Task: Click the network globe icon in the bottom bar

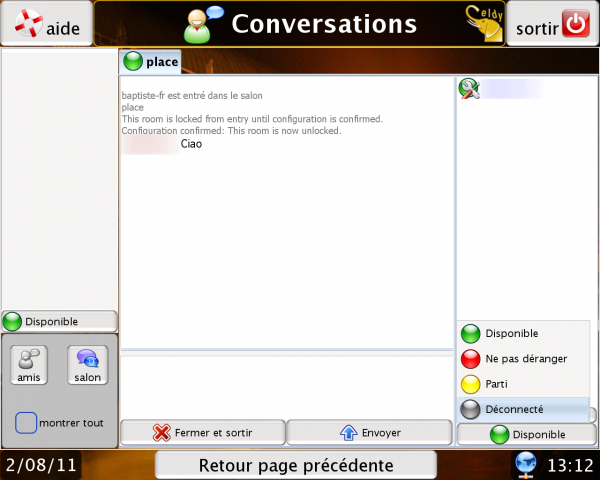Action: pos(526,465)
